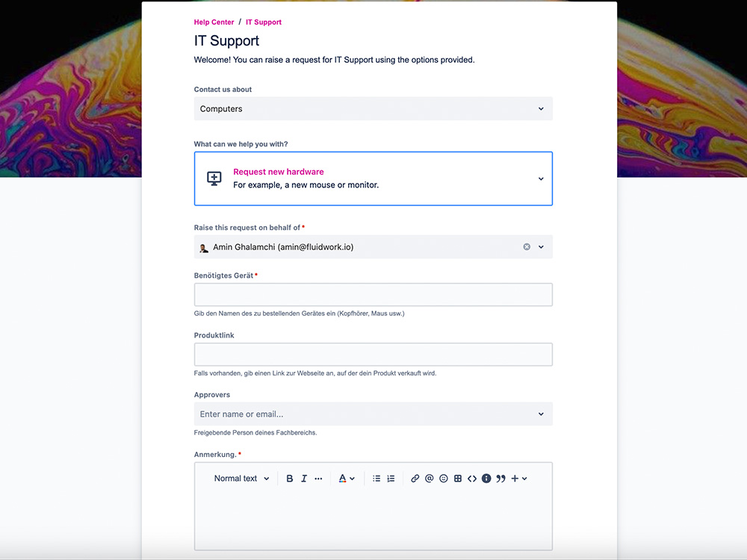Open the emoji picker
747x560 pixels.
[x=444, y=479]
